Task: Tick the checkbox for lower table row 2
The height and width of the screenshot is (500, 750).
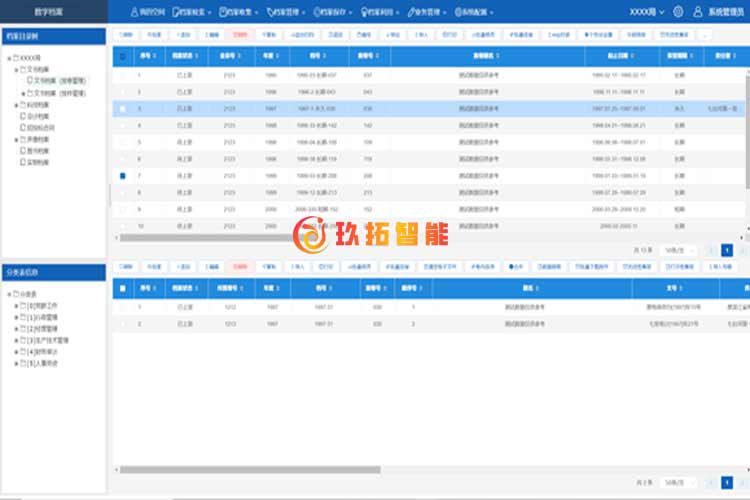Action: point(123,324)
